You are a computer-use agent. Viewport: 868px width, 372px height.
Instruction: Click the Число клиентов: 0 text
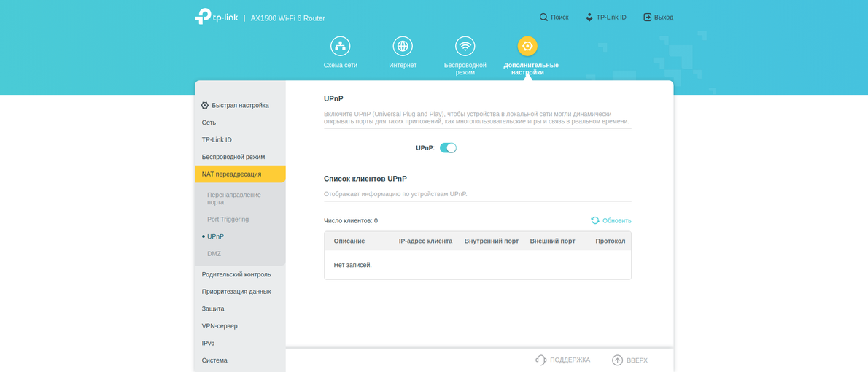tap(351, 220)
